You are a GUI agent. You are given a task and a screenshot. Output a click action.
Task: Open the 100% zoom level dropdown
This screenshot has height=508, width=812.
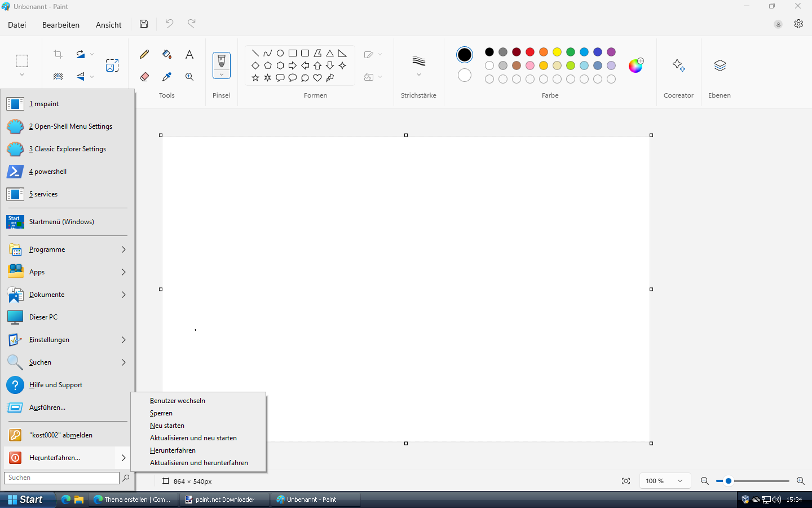tap(664, 481)
